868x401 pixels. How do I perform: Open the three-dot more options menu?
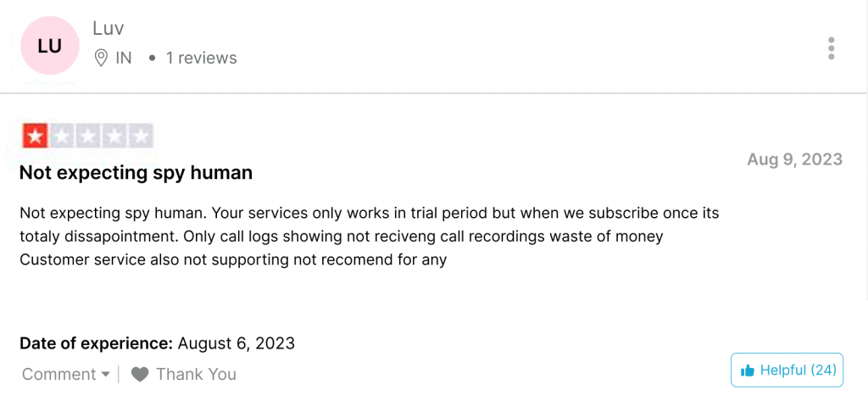coord(831,48)
